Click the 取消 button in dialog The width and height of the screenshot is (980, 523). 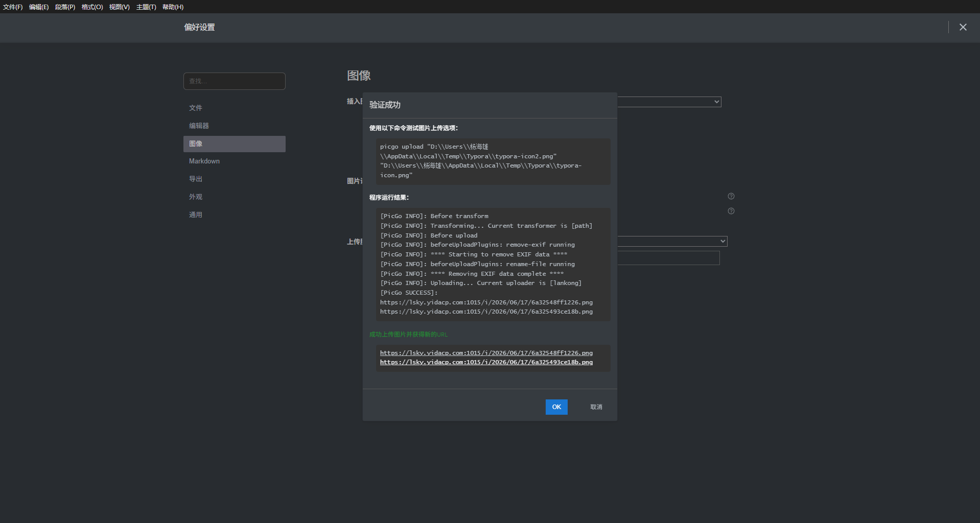(x=596, y=407)
